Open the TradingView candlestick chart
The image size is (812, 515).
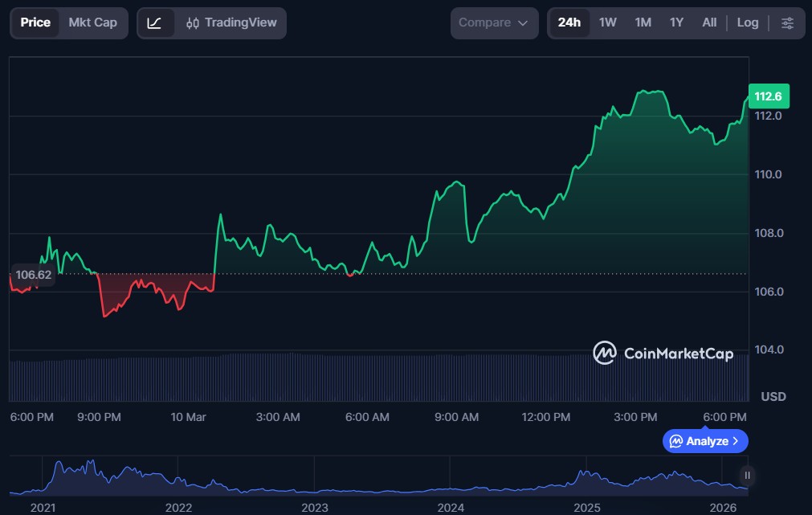(231, 23)
